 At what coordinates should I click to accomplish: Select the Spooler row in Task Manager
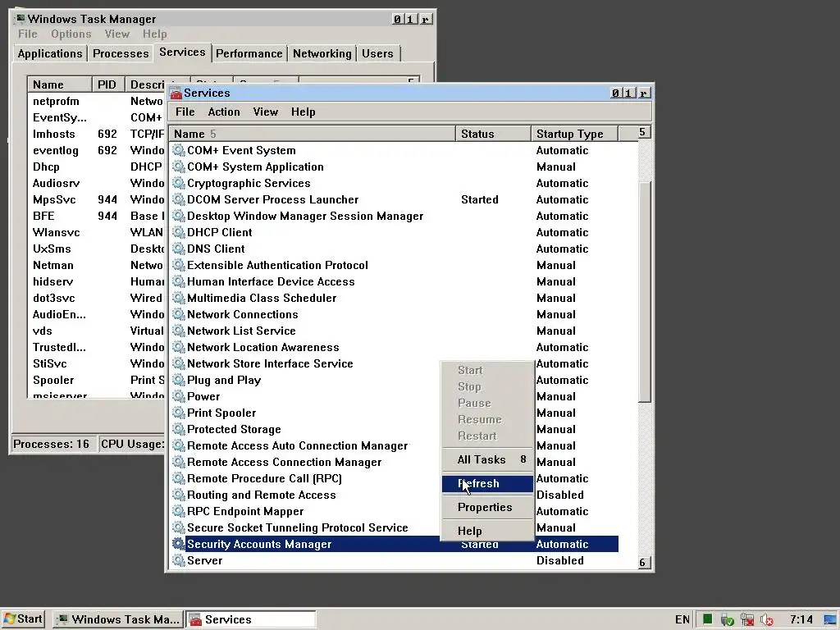click(97, 381)
